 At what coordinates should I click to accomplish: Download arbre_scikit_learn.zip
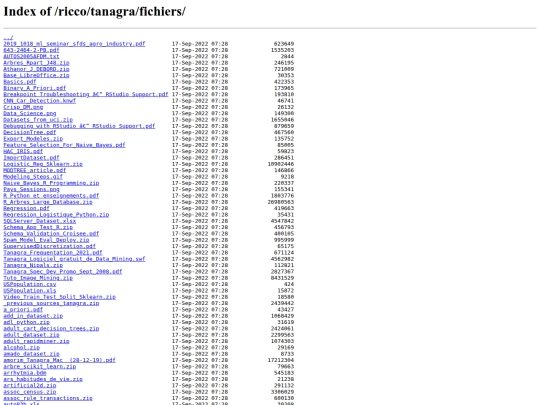coord(40,366)
